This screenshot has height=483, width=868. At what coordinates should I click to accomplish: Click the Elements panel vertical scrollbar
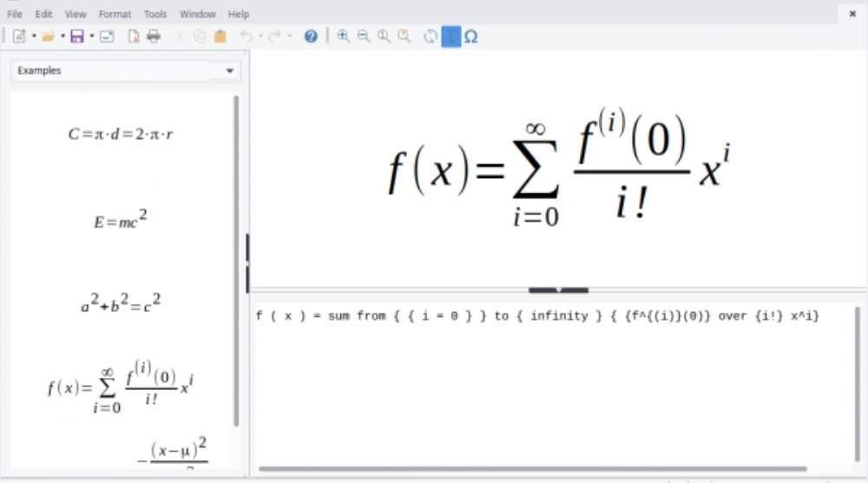tap(236, 261)
